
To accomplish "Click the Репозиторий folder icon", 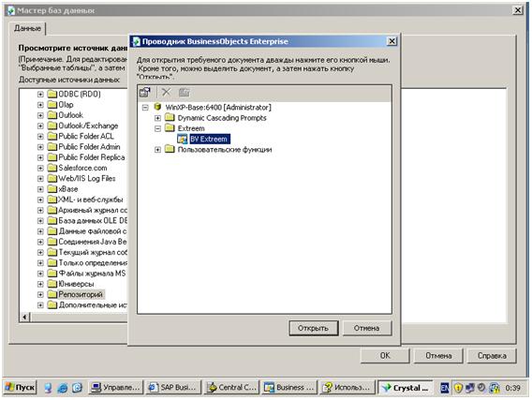I will 52,294.
